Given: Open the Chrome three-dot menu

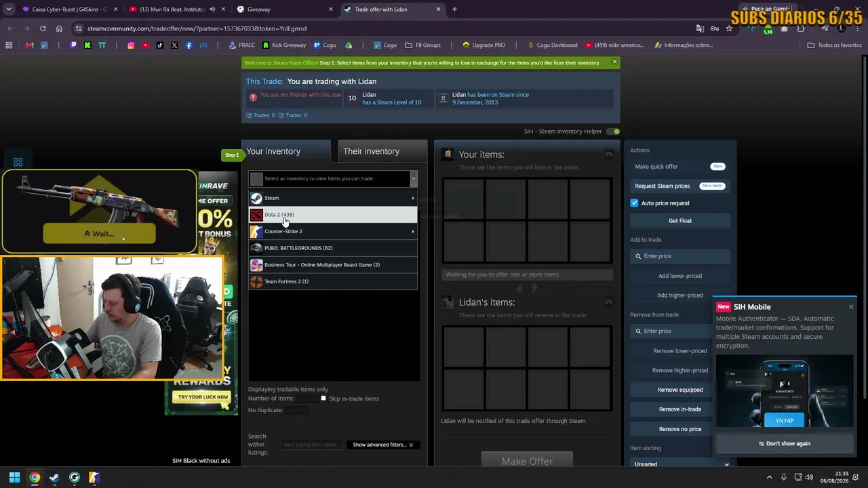Looking at the screenshot, I should coord(858,28).
